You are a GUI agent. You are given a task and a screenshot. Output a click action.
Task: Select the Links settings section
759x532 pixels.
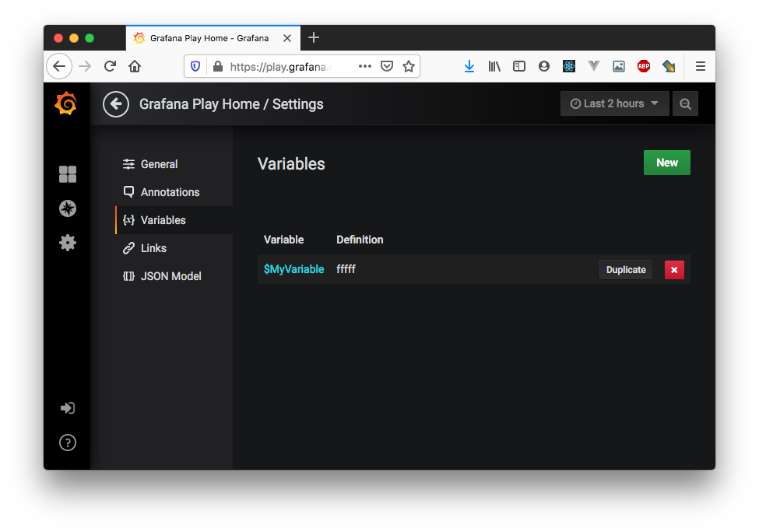(x=174, y=248)
